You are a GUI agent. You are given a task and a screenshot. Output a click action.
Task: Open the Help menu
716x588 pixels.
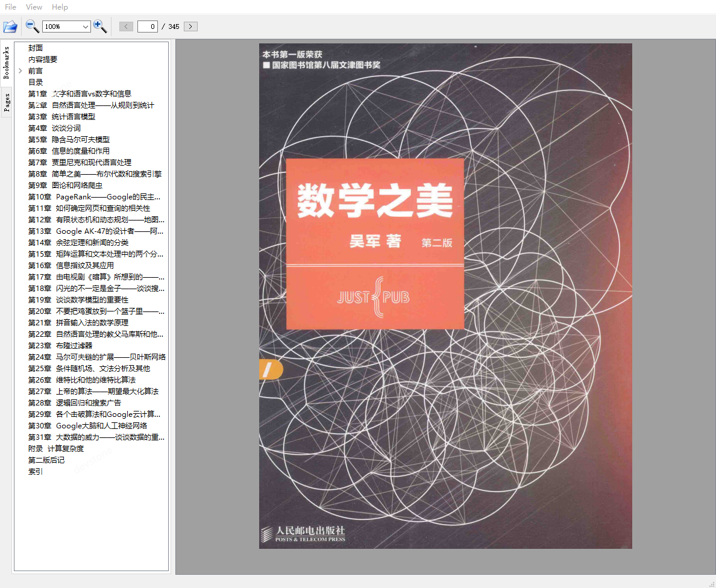tap(59, 7)
